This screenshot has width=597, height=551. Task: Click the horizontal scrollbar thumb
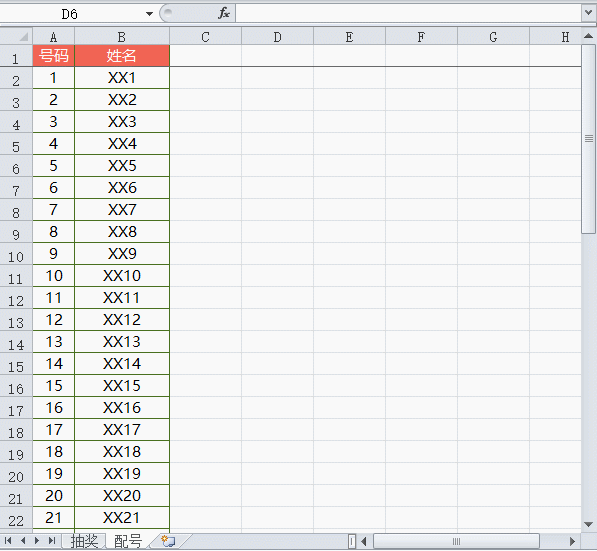click(456, 541)
